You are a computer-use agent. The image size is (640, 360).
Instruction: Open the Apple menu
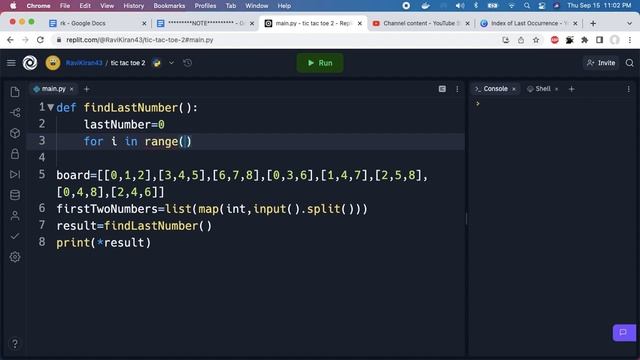coord(13,6)
